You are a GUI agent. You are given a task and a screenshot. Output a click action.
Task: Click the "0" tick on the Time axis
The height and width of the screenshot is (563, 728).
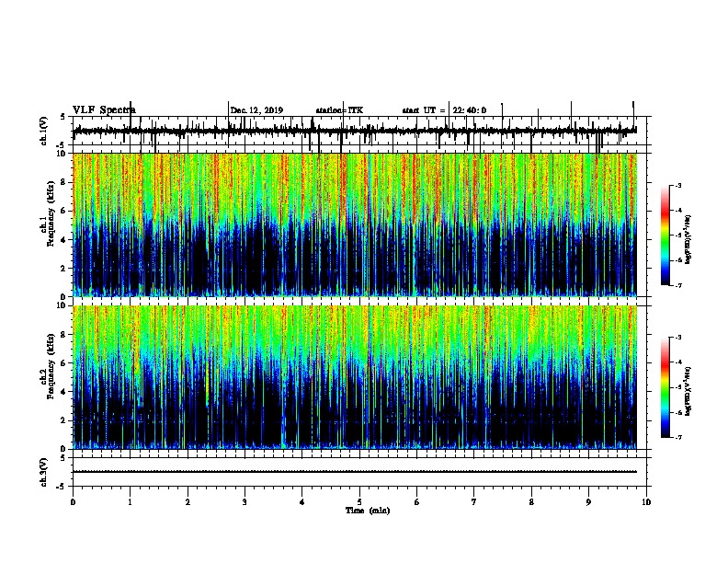pyautogui.click(x=73, y=502)
